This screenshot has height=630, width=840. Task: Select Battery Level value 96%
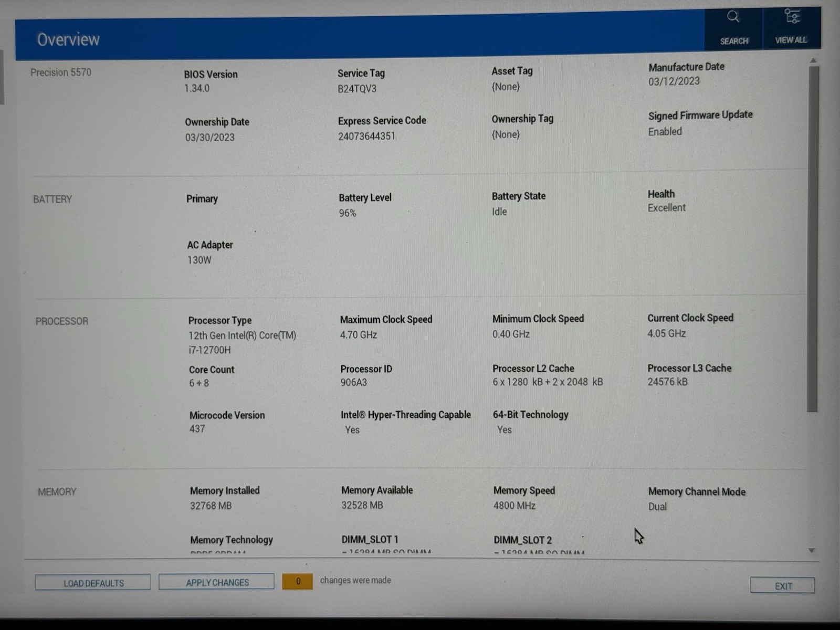pyautogui.click(x=348, y=213)
